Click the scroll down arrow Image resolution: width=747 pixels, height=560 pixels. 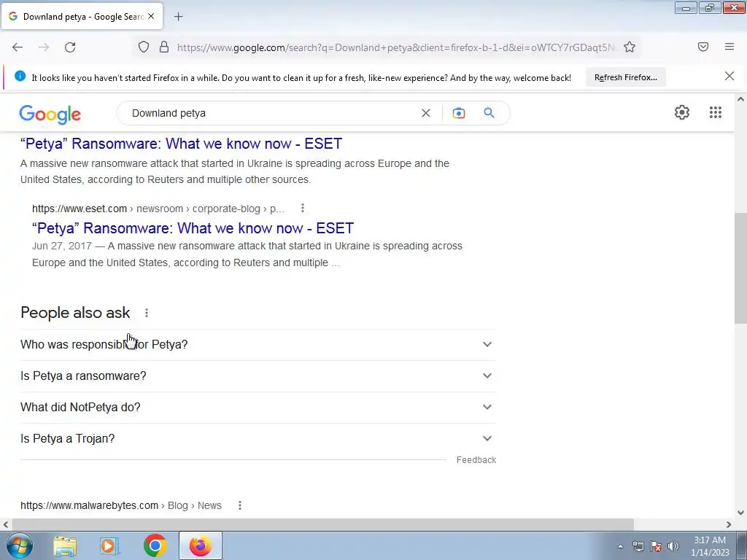tap(740, 513)
